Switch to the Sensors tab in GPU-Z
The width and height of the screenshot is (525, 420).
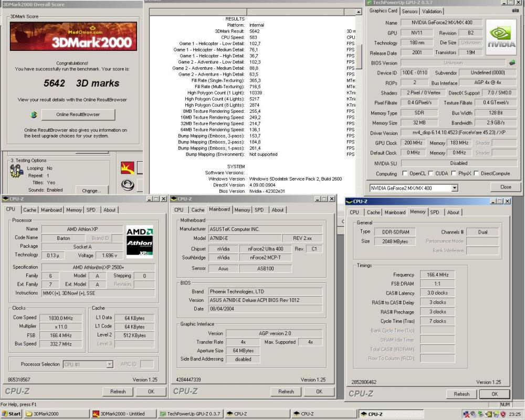click(410, 11)
